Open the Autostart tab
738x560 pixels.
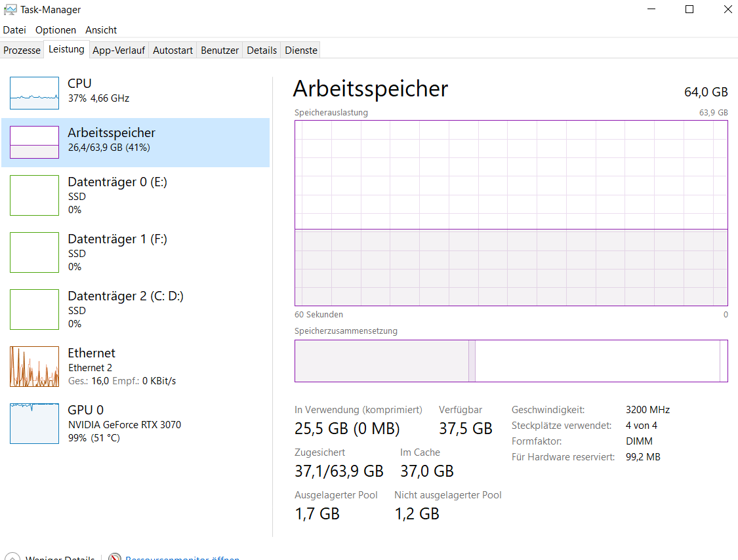click(173, 50)
